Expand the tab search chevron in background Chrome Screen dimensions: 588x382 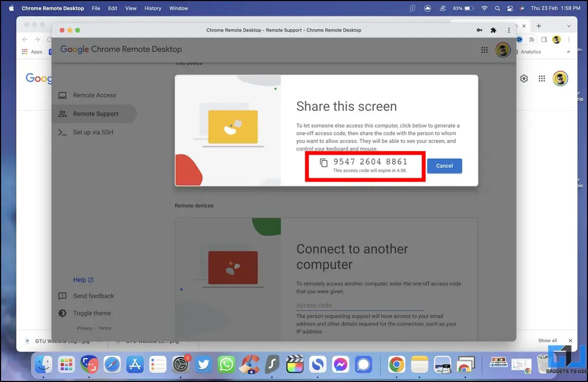[x=569, y=26]
